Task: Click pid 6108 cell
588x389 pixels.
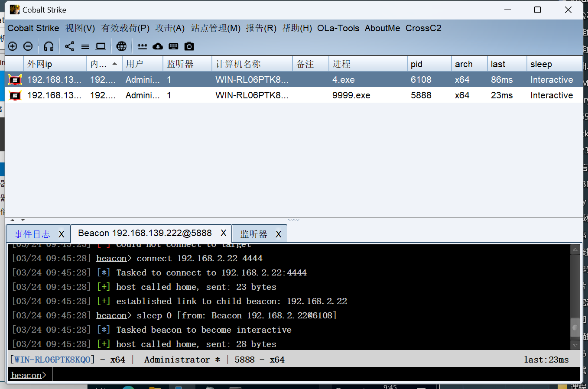Action: 429,80
